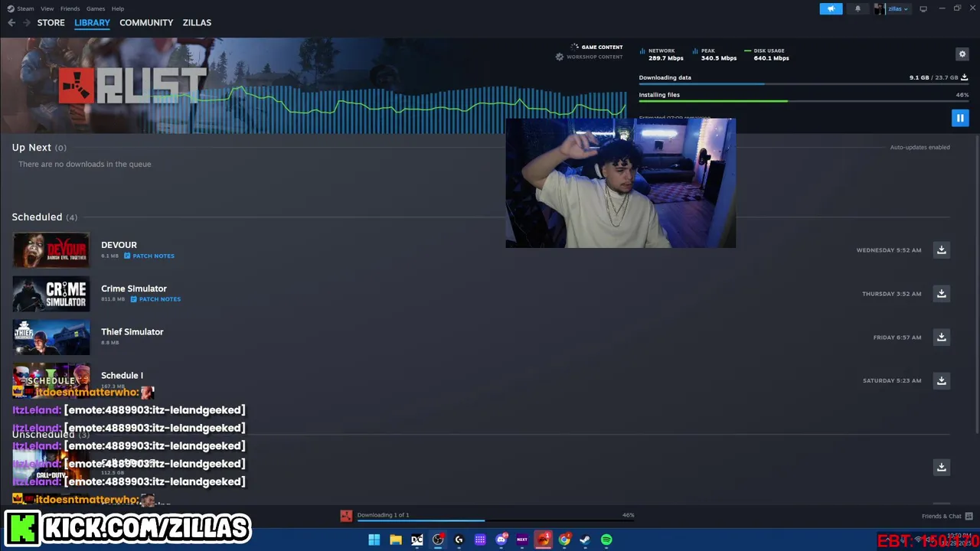Click the PEAK speed stat
980x551 pixels.
click(715, 54)
